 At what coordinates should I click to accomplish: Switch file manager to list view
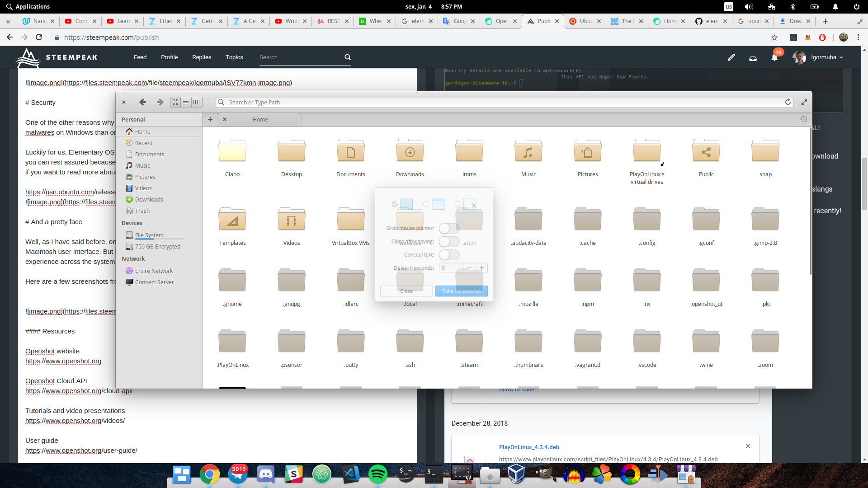coord(186,102)
